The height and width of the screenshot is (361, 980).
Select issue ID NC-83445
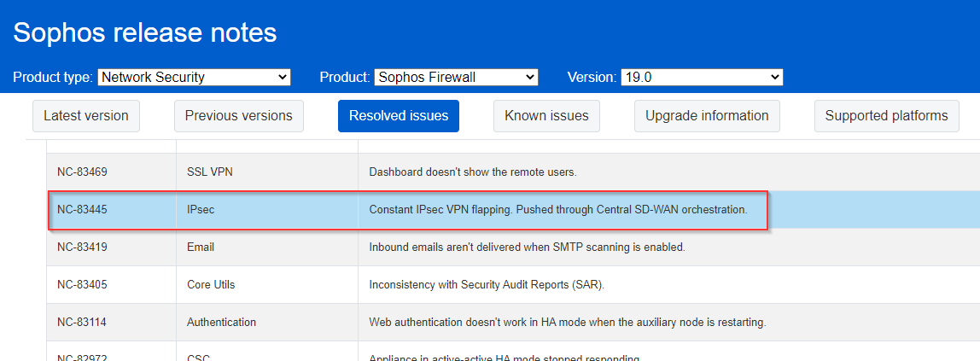(x=82, y=210)
